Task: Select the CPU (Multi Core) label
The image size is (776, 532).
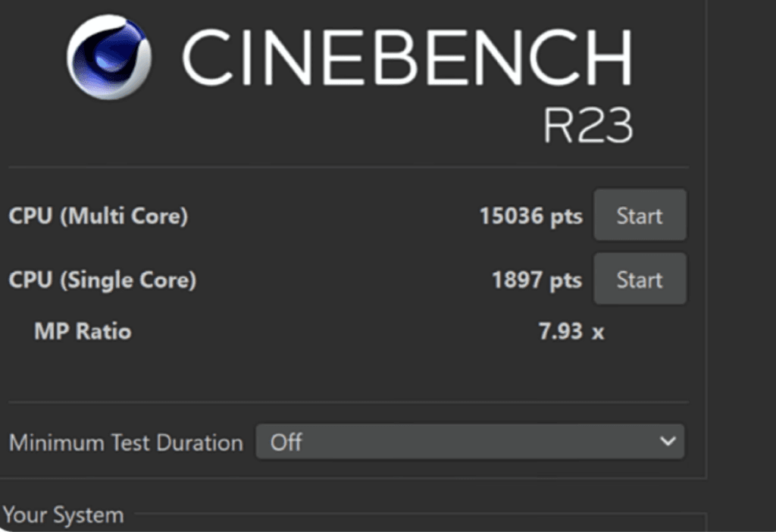Action: [98, 217]
